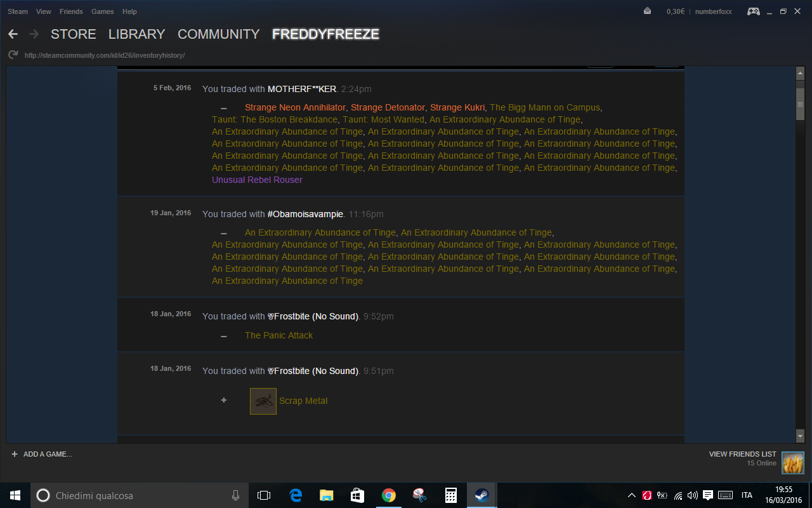This screenshot has height=508, width=812.
Task: Open the View menu
Action: 44,11
